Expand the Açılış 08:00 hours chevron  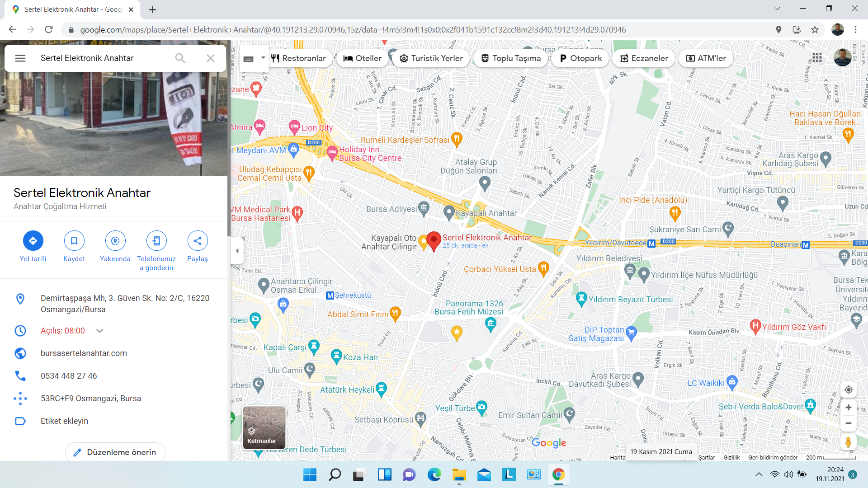click(x=100, y=331)
